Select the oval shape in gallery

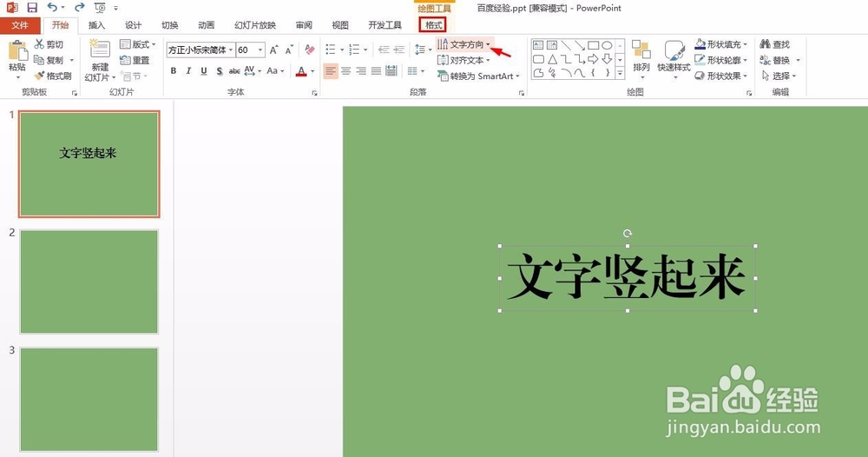(x=608, y=45)
